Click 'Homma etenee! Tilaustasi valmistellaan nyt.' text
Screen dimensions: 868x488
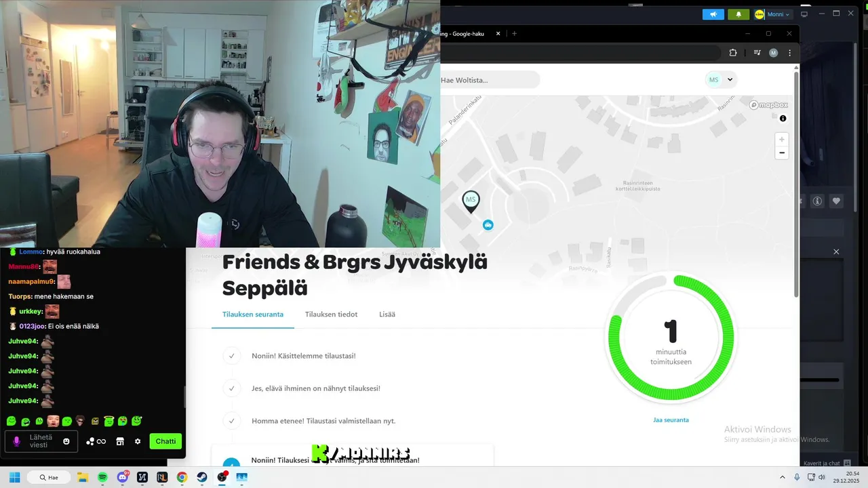pos(323,421)
